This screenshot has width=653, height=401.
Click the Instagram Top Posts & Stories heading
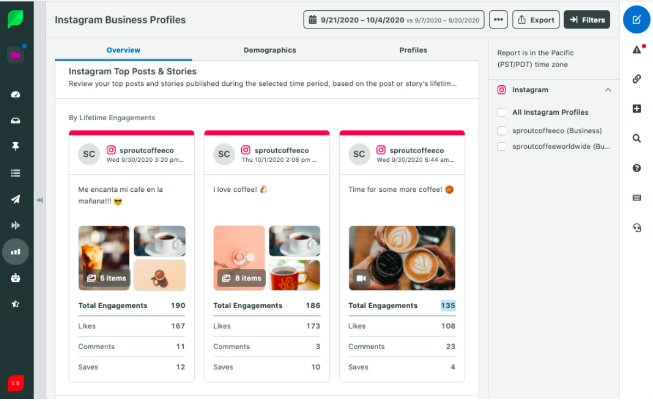tap(132, 71)
